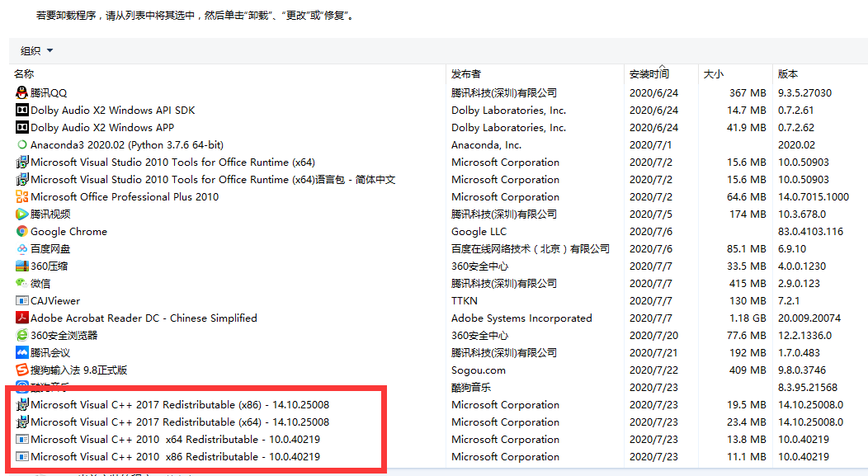Click publisher TTKN
Image resolution: width=868 pixels, height=476 pixels.
coord(465,301)
